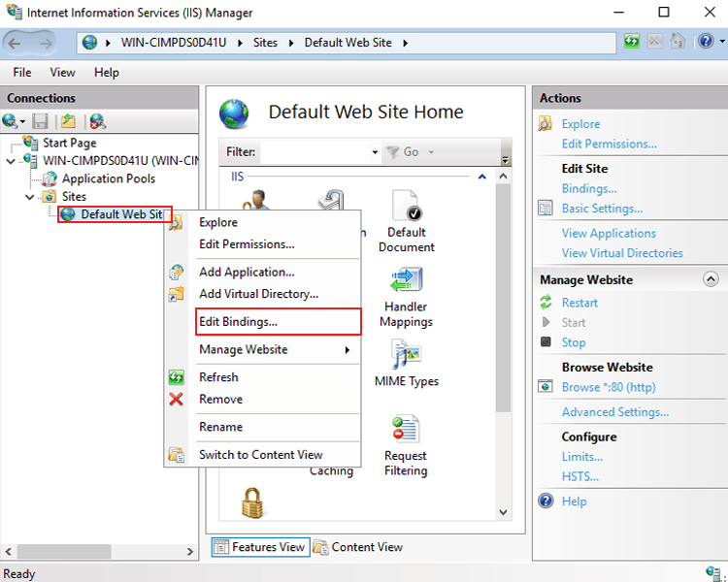Click the HSTS... link under Configure
Screen dimensions: 728x582
pos(579,476)
